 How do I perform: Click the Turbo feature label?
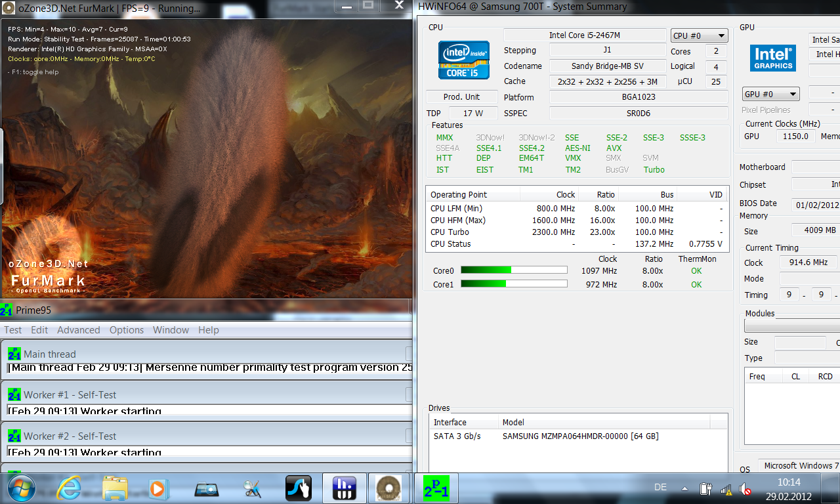click(654, 170)
